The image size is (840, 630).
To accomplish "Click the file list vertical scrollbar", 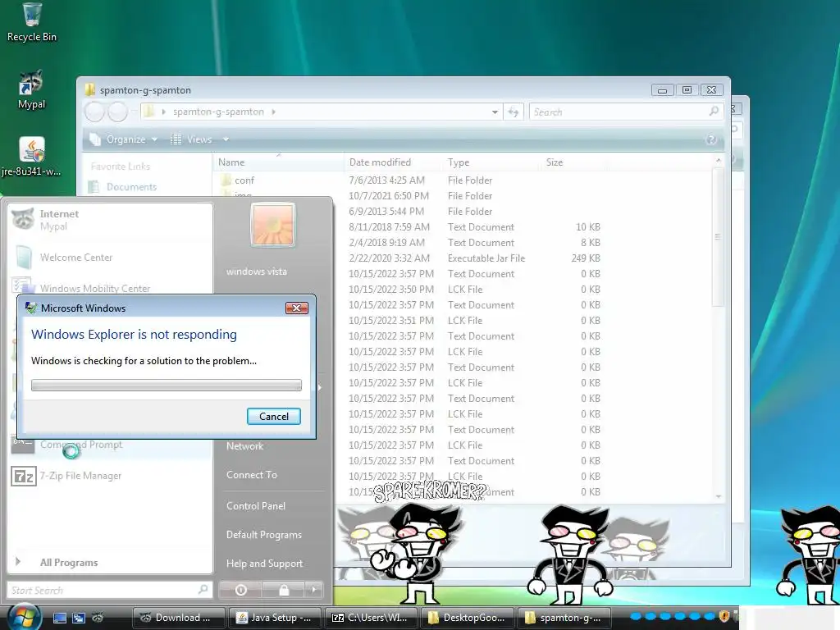I will coord(718,237).
